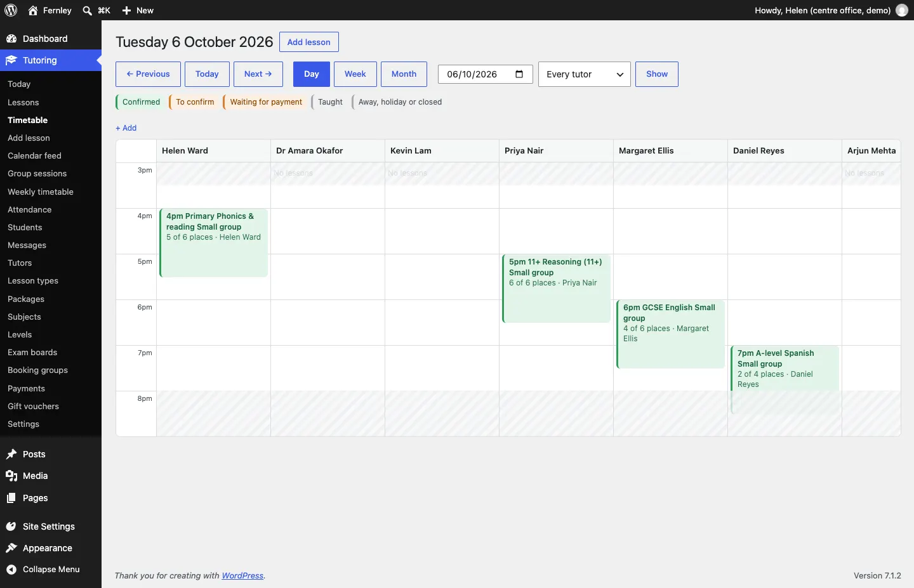Click the Away, holiday or closed label

point(400,102)
